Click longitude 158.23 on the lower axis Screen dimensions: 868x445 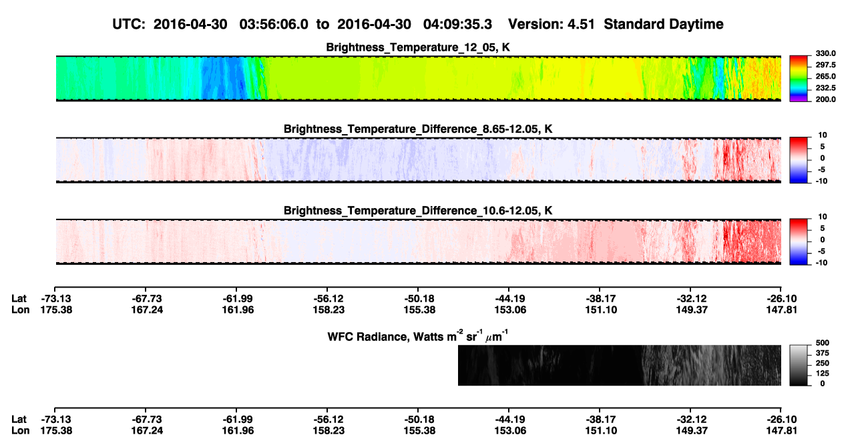coord(327,430)
